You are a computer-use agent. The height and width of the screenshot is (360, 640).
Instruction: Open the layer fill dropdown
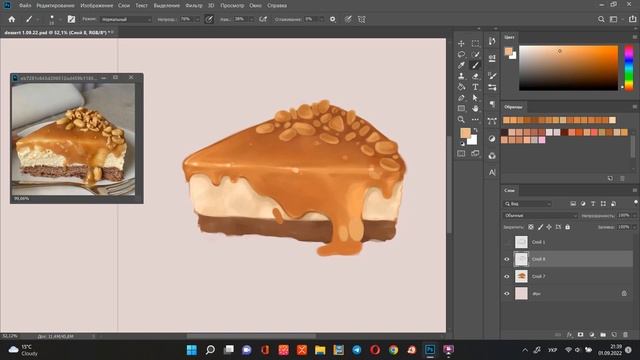tap(633, 227)
